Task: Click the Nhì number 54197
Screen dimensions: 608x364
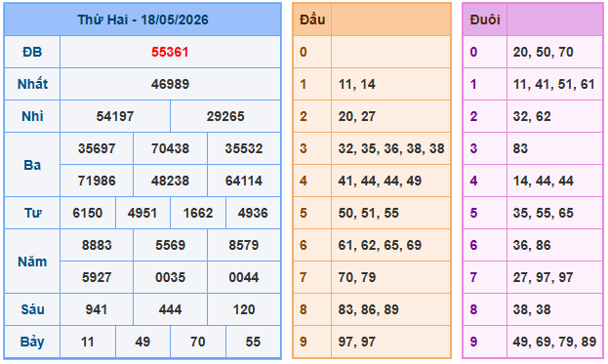Action: coord(115,116)
